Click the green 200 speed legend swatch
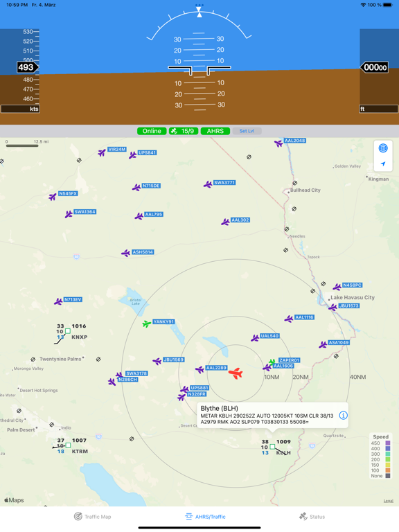Image resolution: width=399 pixels, height=532 pixels. pyautogui.click(x=388, y=459)
